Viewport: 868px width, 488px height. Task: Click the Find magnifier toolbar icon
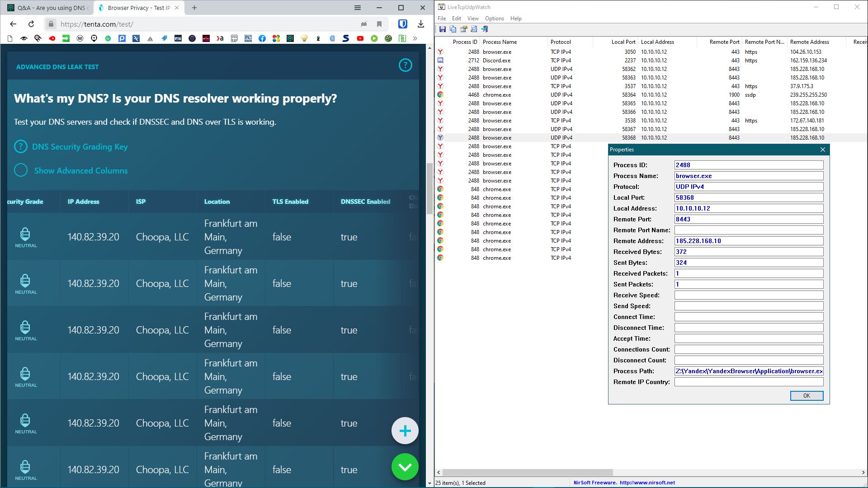(x=474, y=29)
